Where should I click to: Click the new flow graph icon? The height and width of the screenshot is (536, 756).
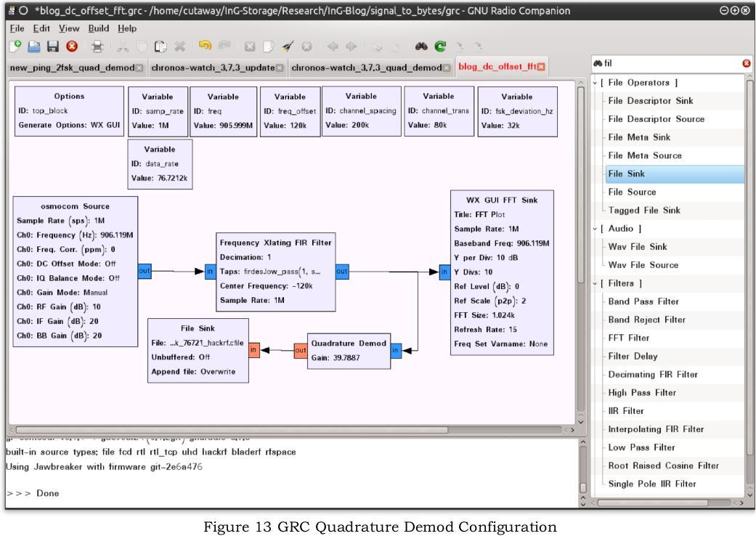[x=15, y=46]
